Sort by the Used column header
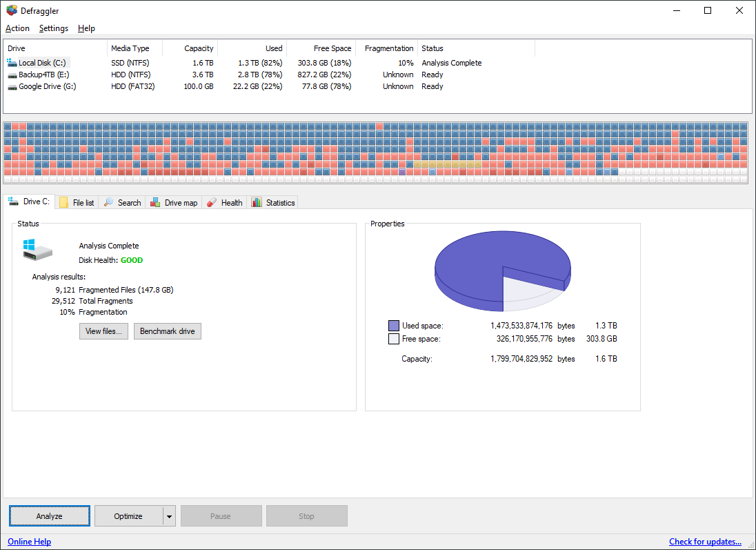The width and height of the screenshot is (756, 550). (252, 48)
